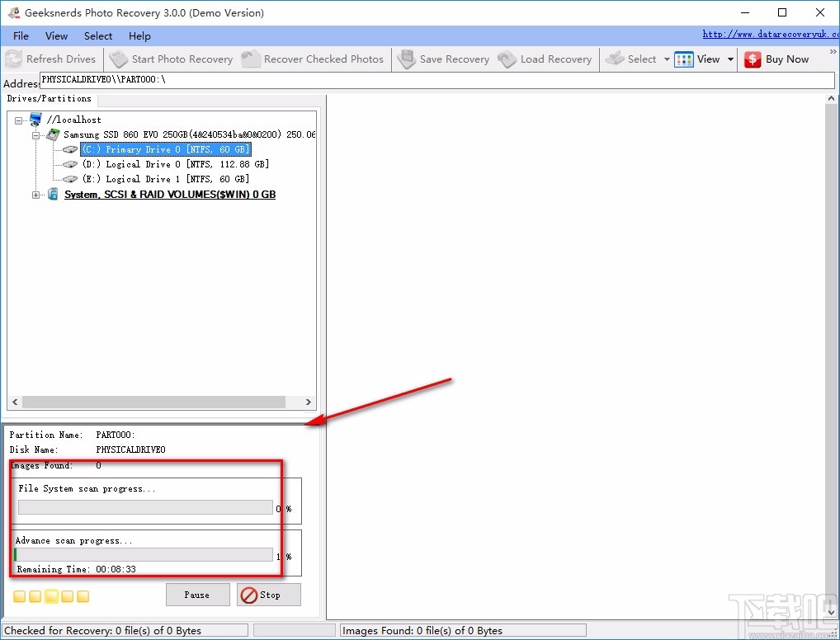Click the Load Recovery icon

pyautogui.click(x=507, y=59)
